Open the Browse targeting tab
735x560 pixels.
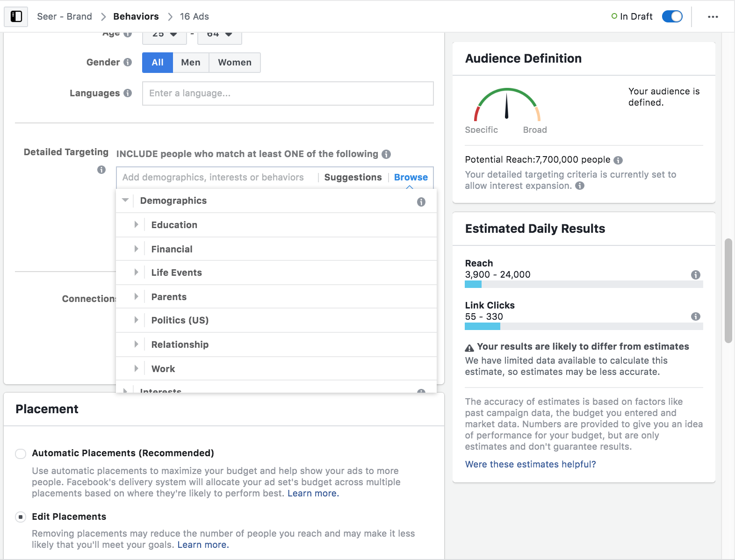click(411, 177)
